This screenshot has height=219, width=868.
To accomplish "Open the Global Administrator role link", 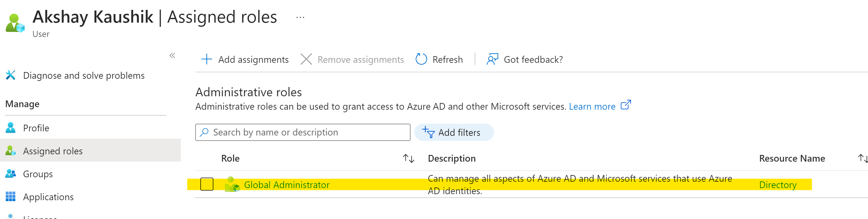I will tap(287, 185).
